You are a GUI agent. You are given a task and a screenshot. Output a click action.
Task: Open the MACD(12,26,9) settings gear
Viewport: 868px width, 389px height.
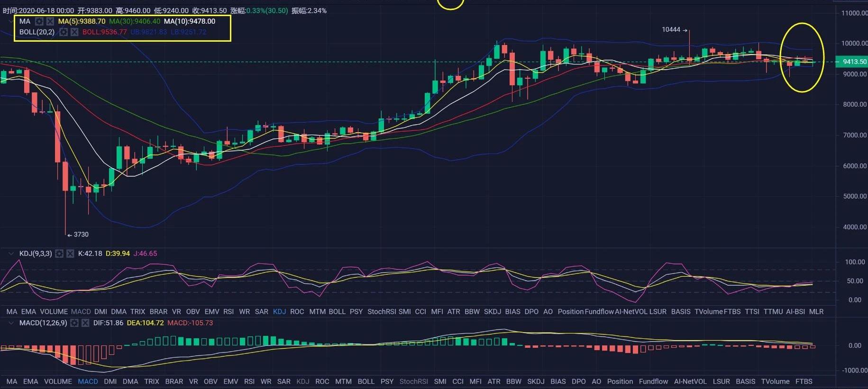tap(74, 323)
